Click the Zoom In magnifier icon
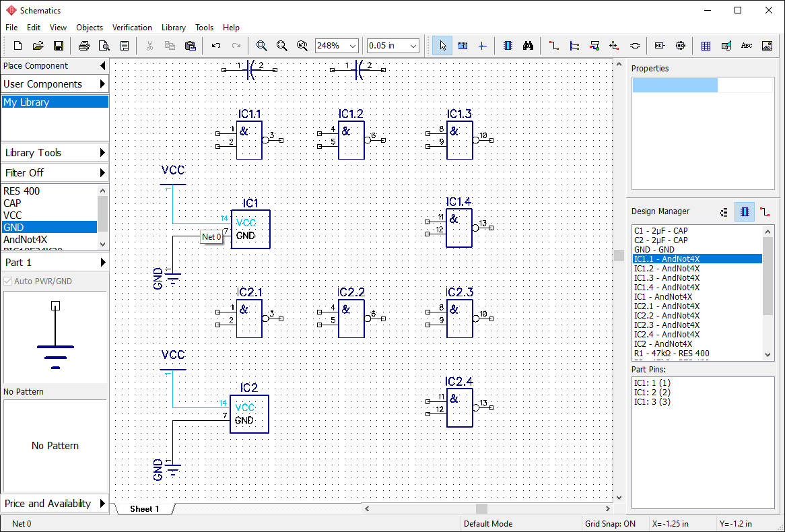This screenshot has width=785, height=532. tap(261, 46)
